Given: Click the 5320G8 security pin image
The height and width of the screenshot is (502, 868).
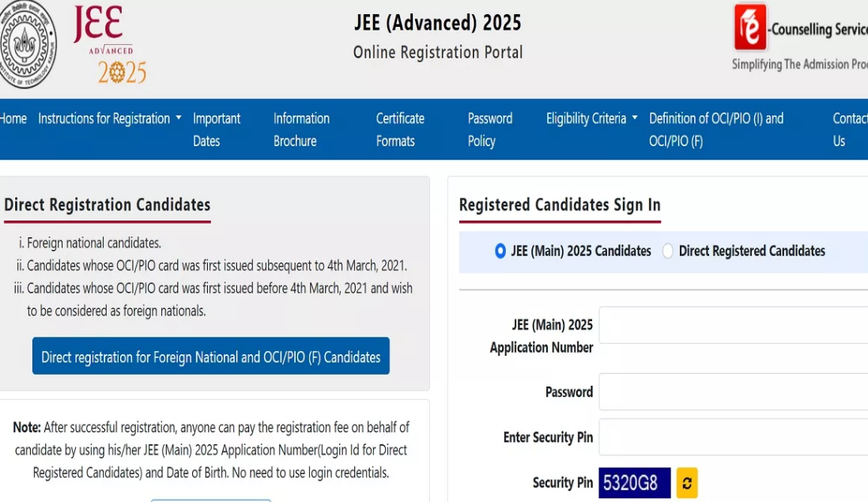Looking at the screenshot, I should (635, 483).
